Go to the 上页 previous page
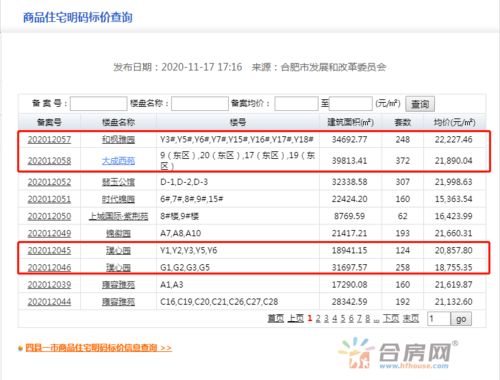The height and width of the screenshot is (380, 500). (295, 318)
